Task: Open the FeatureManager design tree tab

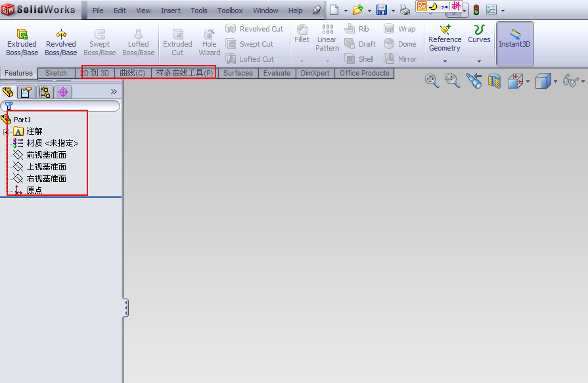Action: click(9, 92)
